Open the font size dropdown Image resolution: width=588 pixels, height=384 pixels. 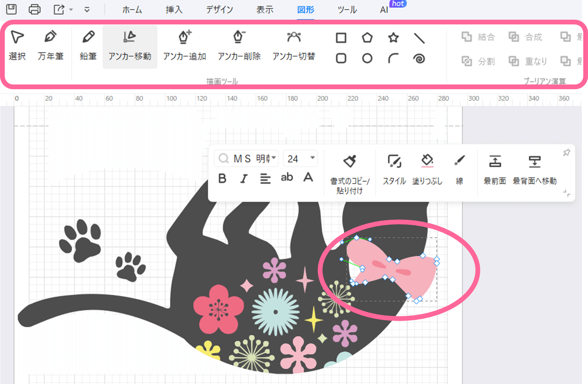click(x=312, y=158)
